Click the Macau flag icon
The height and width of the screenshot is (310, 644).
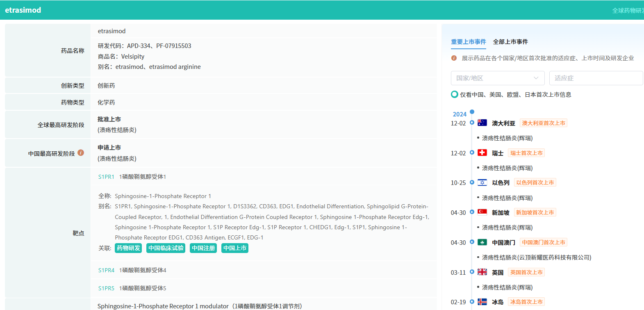click(x=482, y=242)
